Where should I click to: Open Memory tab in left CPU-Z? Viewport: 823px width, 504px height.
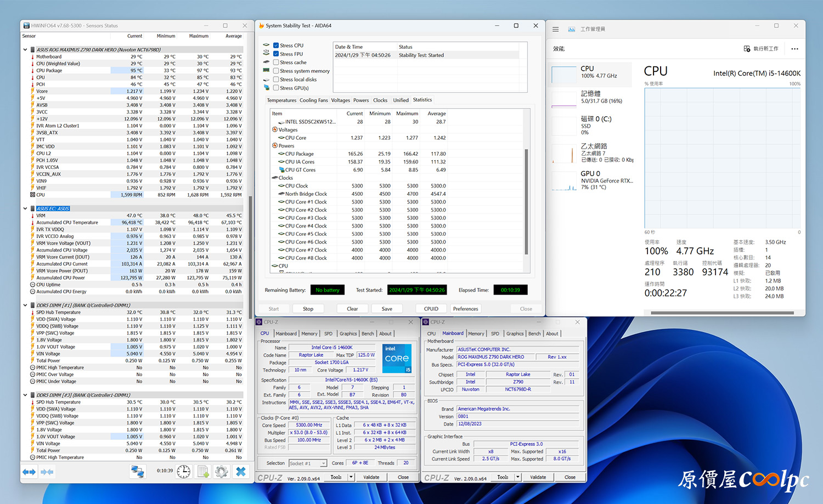(309, 333)
